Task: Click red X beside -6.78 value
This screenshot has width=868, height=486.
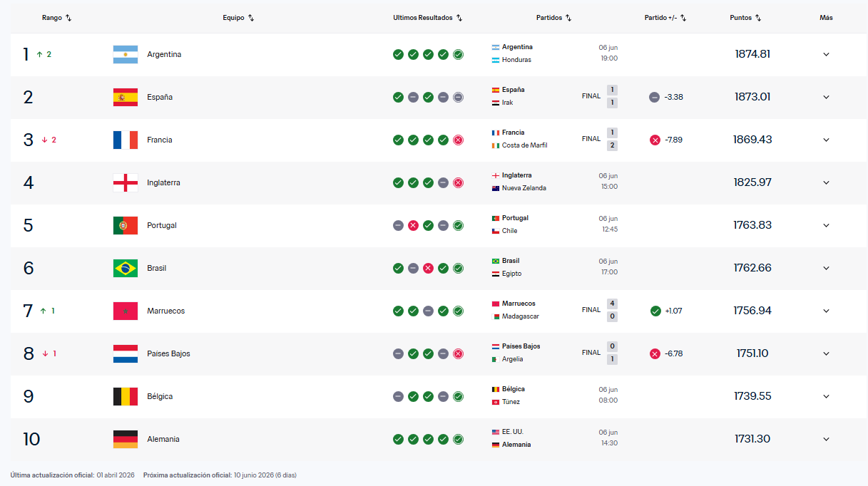Action: [x=655, y=353]
